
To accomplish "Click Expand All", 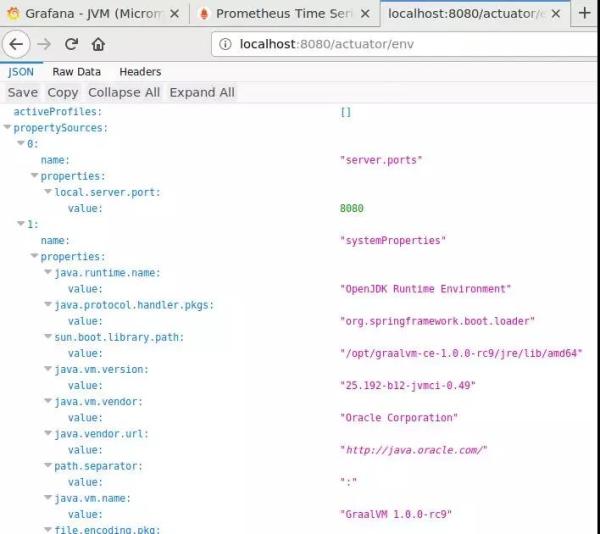I will coord(202,93).
